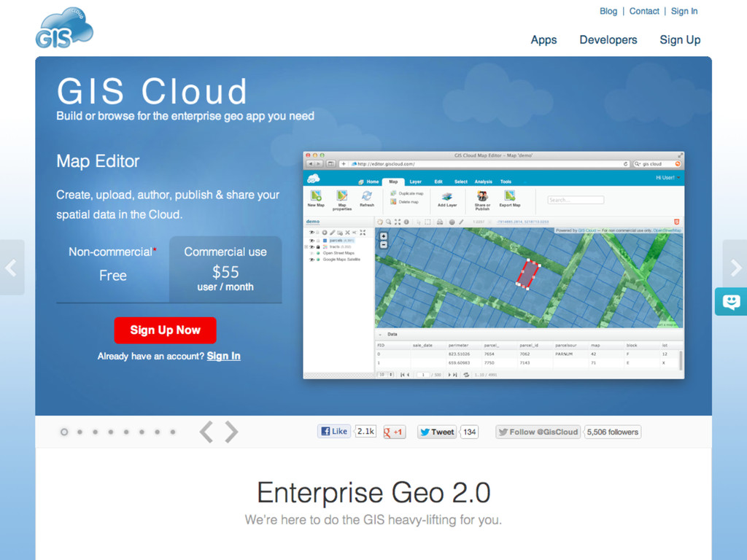Select the last slide indicator dot
Viewport: 747px width, 560px height.
coord(173,432)
